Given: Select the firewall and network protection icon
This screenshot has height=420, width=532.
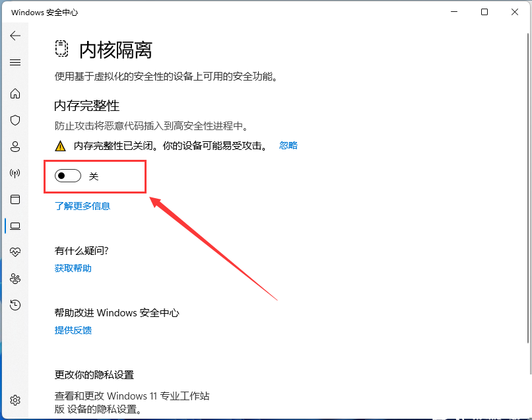Looking at the screenshot, I should coord(15,173).
